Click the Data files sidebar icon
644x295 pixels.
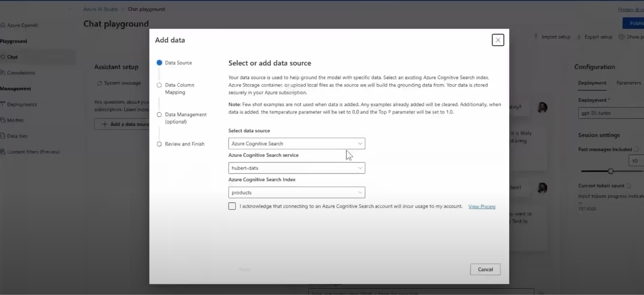pyautogui.click(x=3, y=136)
